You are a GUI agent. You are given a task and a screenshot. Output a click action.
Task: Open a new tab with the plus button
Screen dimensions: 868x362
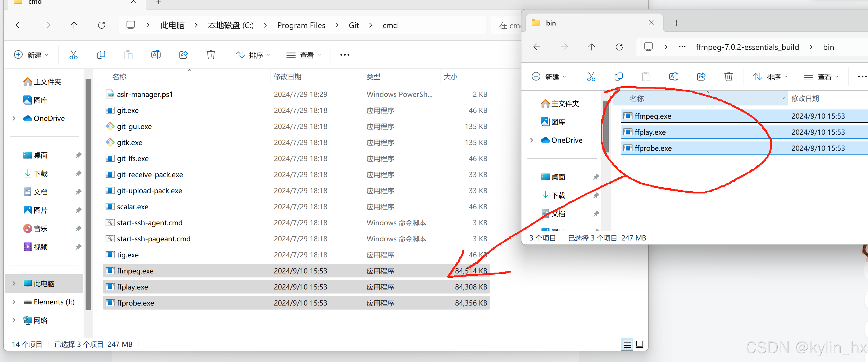tap(676, 23)
